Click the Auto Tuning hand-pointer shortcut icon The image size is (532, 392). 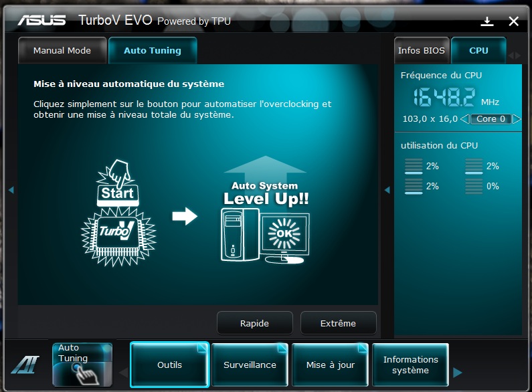pyautogui.click(x=82, y=365)
